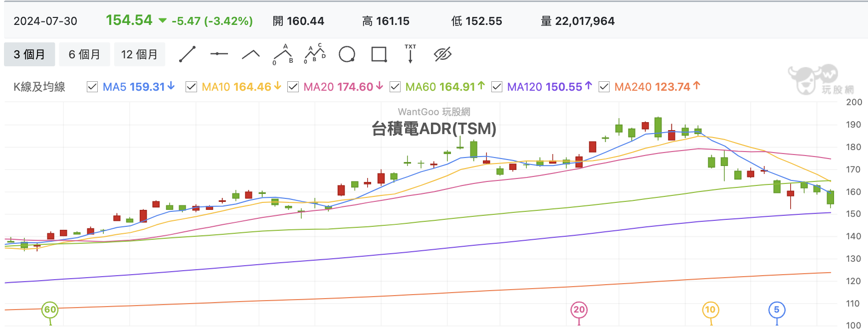This screenshot has width=868, height=333.
Task: Click the green 60 MA marker
Action: [50, 310]
